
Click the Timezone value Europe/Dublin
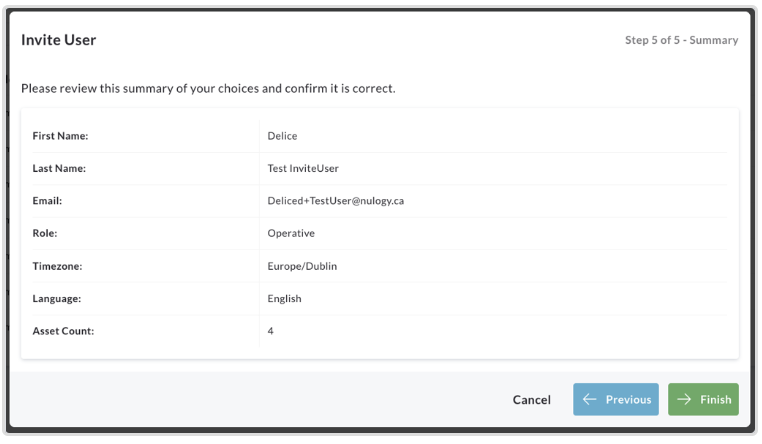tap(302, 266)
